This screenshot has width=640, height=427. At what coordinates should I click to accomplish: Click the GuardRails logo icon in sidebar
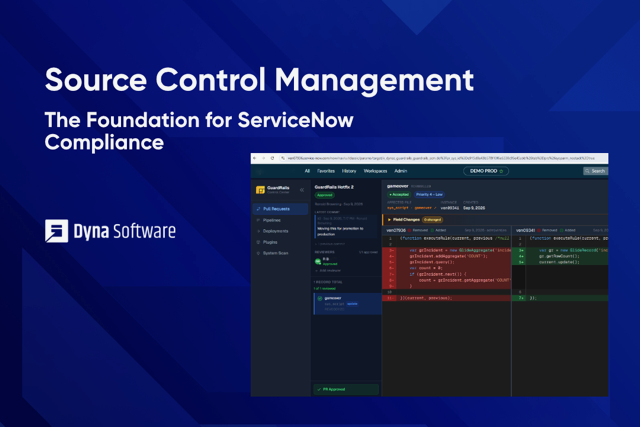[x=260, y=190]
